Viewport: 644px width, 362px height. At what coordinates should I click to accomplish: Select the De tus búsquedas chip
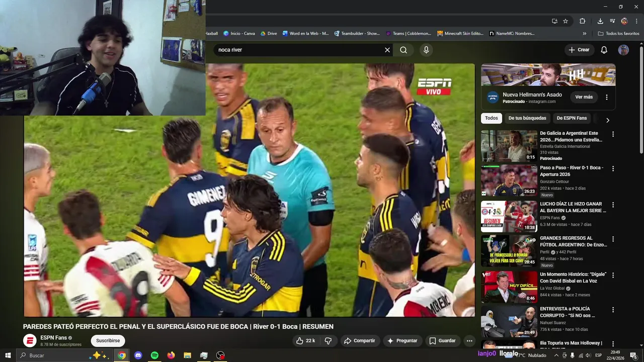[527, 118]
